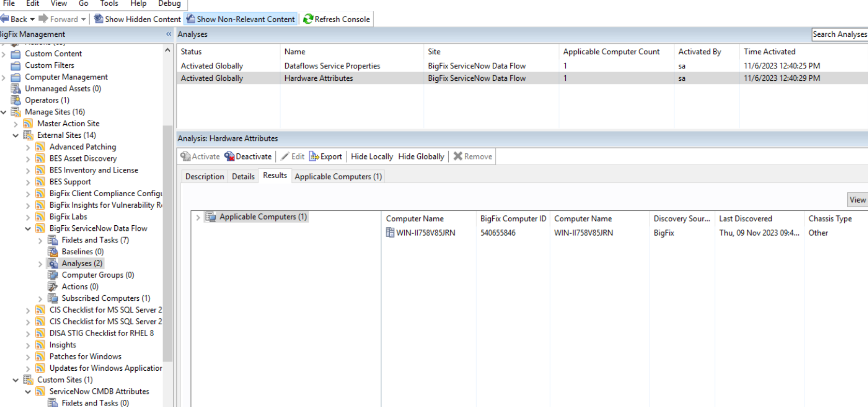
Task: Click the Deactivate analysis button
Action: [x=248, y=156]
